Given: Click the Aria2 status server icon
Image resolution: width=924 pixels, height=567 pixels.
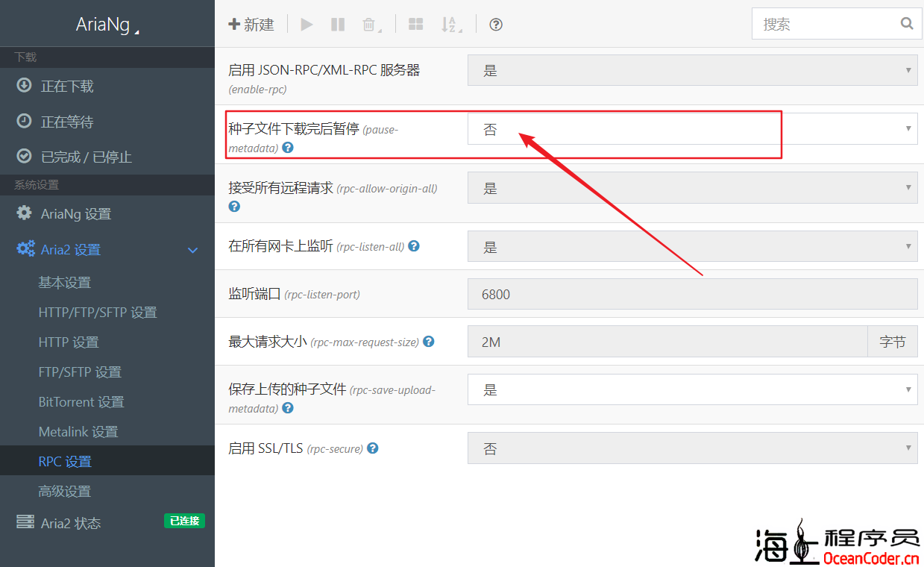Looking at the screenshot, I should [25, 522].
